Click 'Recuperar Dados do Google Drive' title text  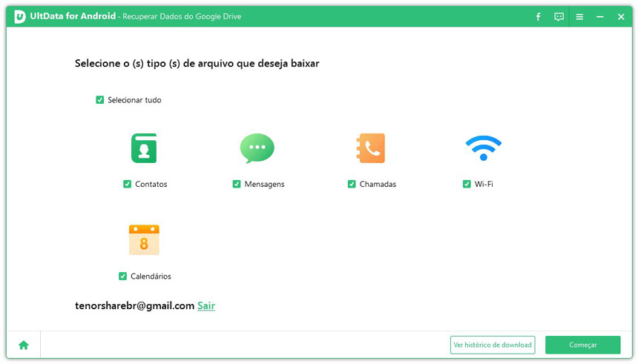coord(182,16)
